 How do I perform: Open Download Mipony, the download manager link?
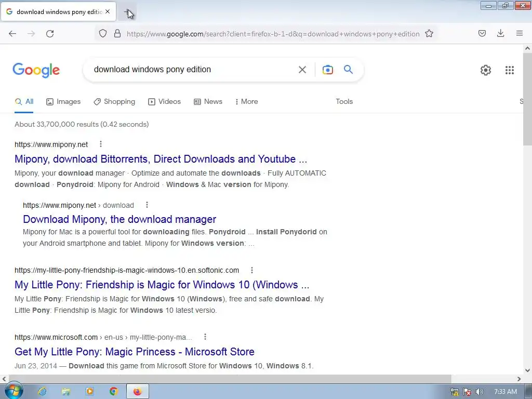pos(119,219)
